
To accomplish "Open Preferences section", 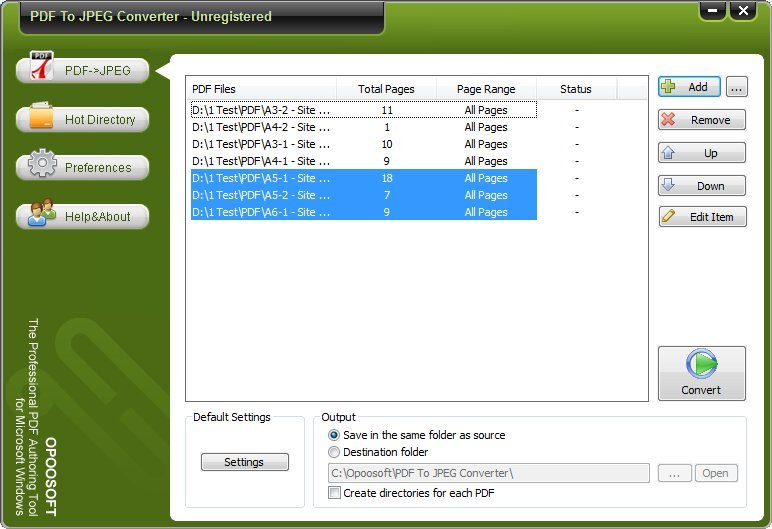I will click(x=83, y=167).
